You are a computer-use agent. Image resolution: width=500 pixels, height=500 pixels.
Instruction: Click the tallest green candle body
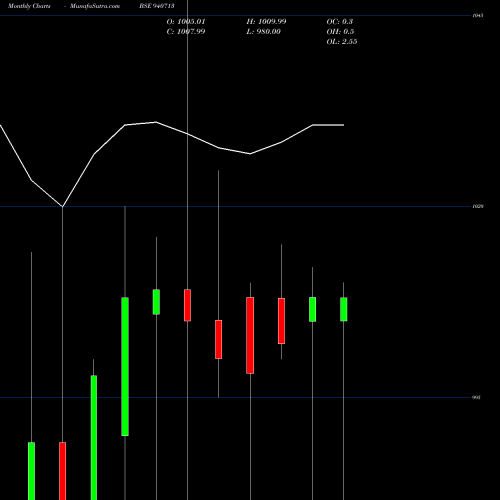pyautogui.click(x=125, y=367)
